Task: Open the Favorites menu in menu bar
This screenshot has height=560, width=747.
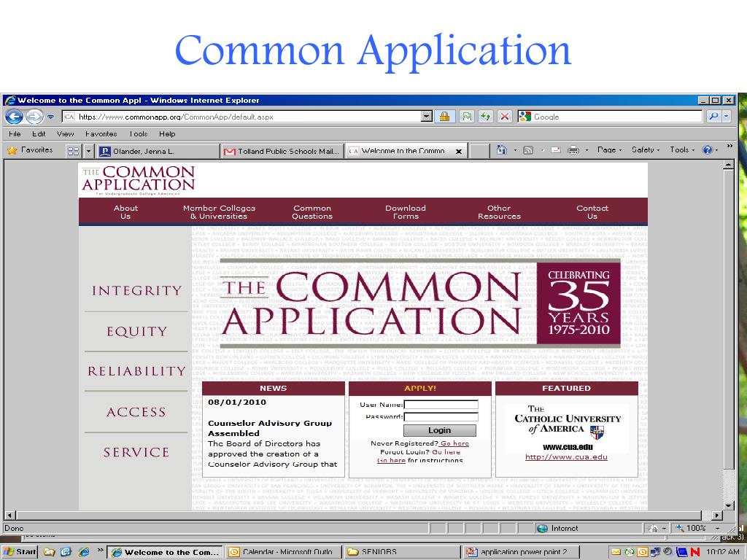Action: 101,134
